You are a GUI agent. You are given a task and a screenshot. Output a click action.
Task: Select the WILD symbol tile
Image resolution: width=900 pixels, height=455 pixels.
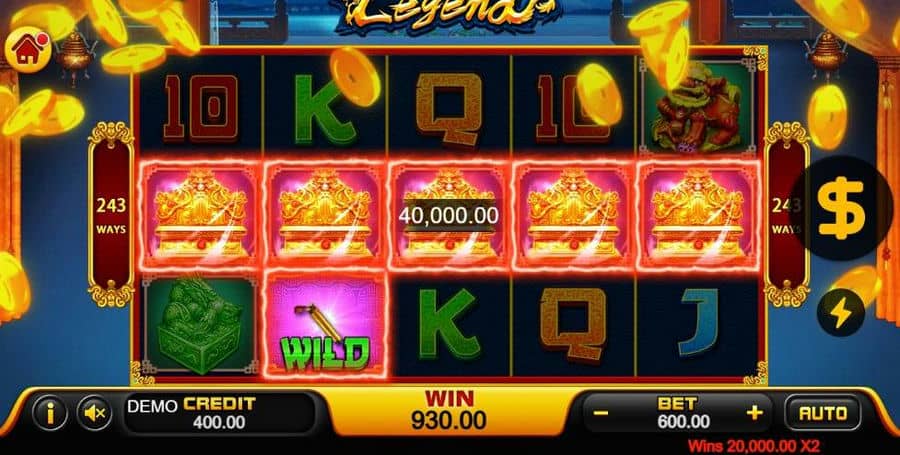click(325, 325)
